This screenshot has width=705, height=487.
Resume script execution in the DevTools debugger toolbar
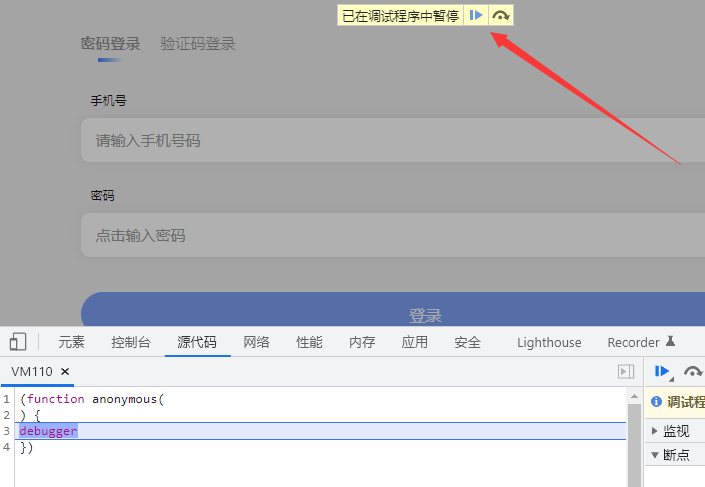click(x=662, y=371)
